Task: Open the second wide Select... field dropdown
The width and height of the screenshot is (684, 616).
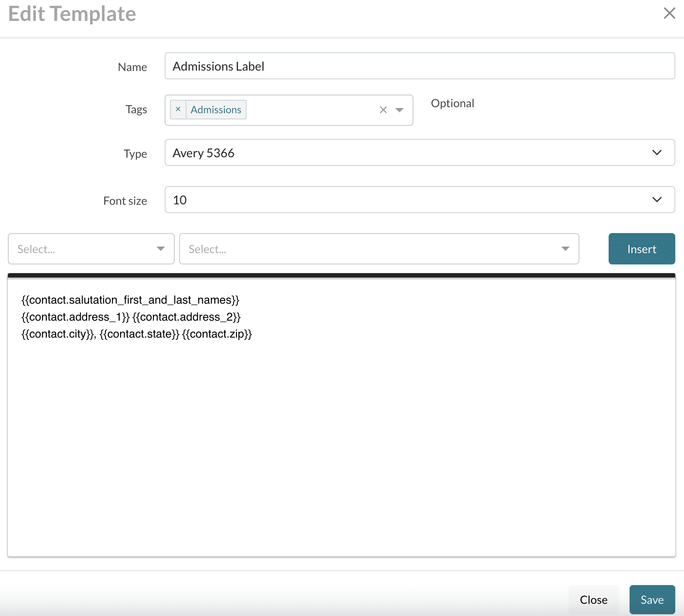Action: pyautogui.click(x=379, y=249)
